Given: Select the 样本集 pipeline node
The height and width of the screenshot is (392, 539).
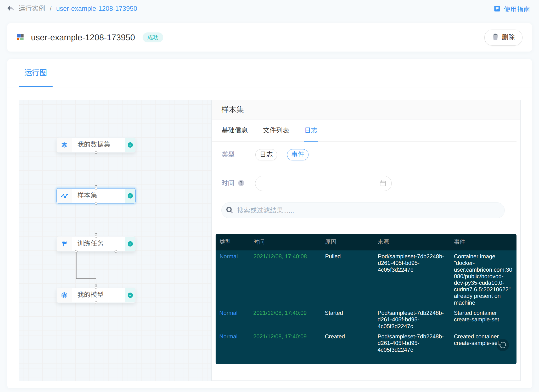Looking at the screenshot, I should 96,195.
